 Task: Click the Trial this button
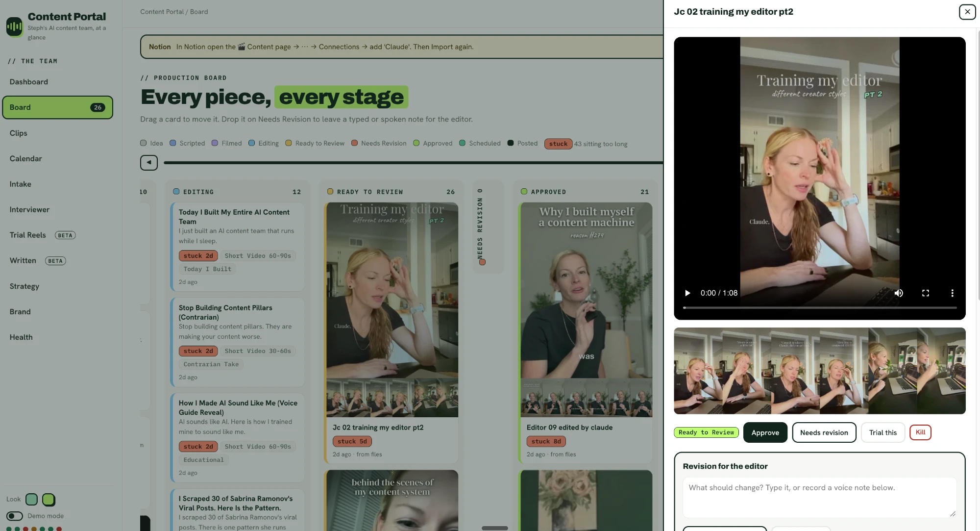point(882,432)
